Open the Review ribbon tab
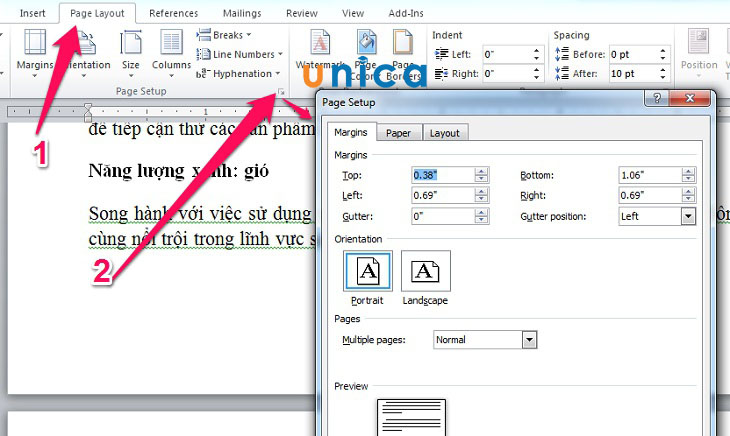 [x=302, y=13]
